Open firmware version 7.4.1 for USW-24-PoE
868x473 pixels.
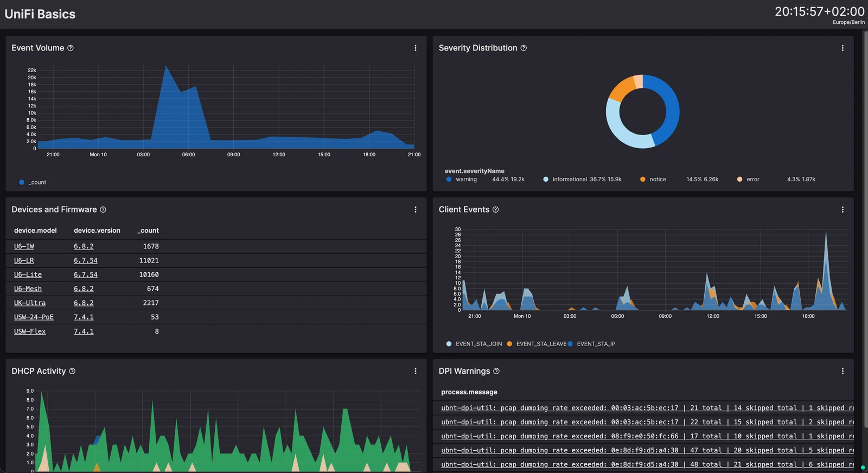coord(84,317)
